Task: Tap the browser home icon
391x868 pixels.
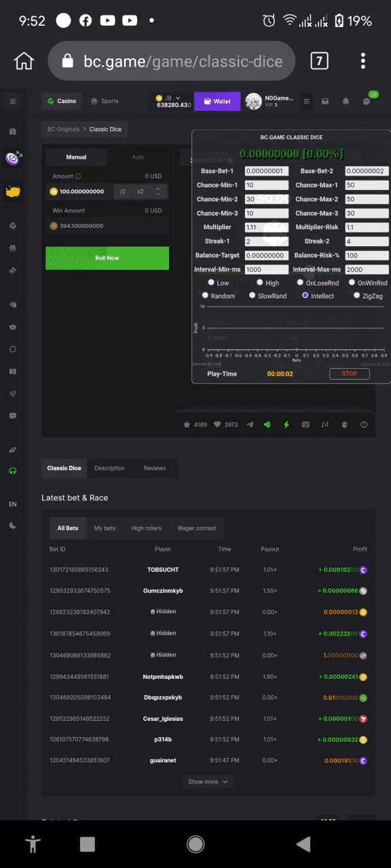Action: [x=24, y=61]
